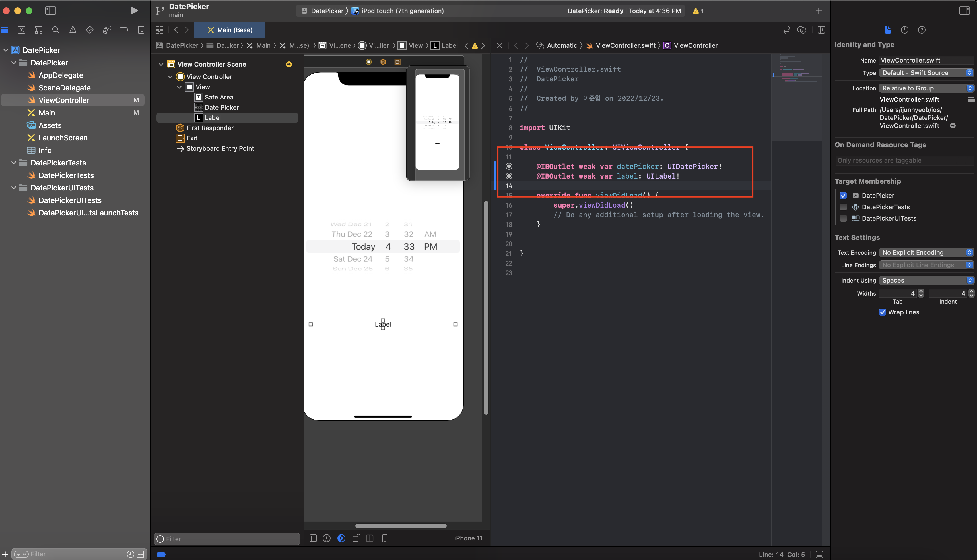
Task: Open the Quick Help inspector icon
Action: point(921,30)
